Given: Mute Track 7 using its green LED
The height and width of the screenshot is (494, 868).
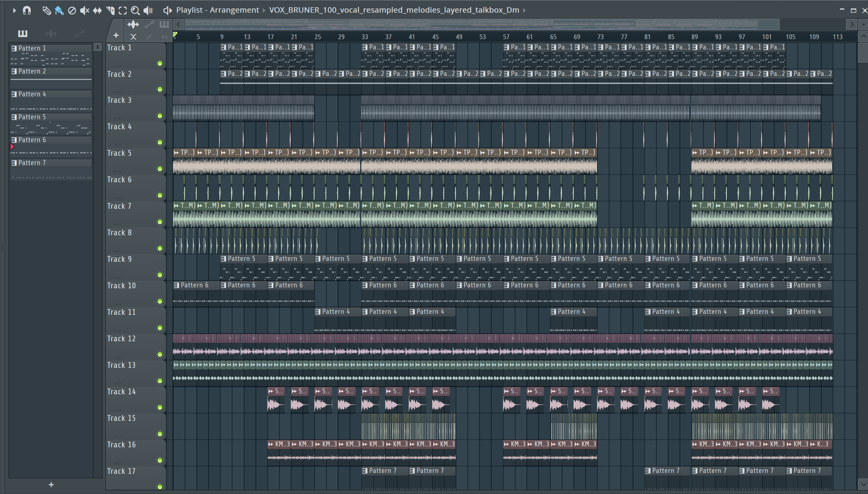Looking at the screenshot, I should pyautogui.click(x=160, y=222).
